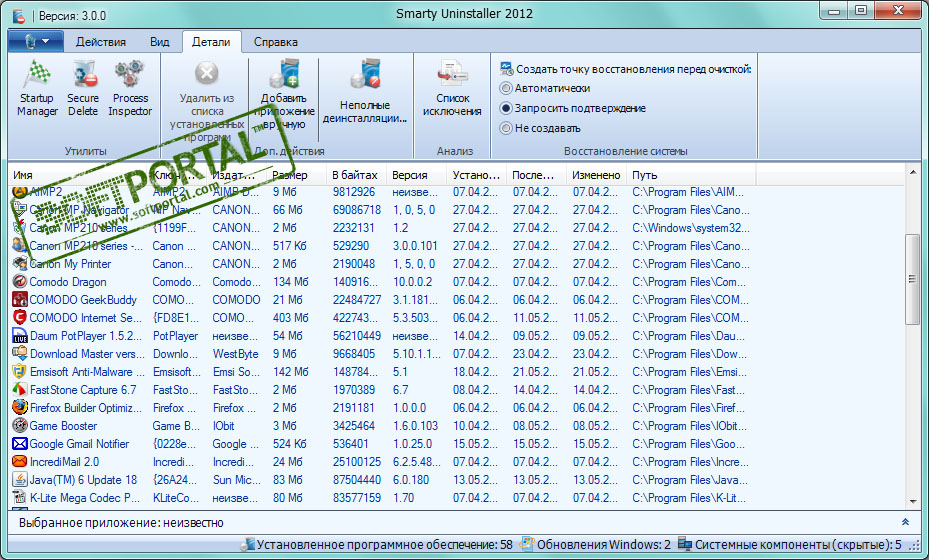Click Firefox Builder Optimizer row icon
929x560 pixels.
click(x=20, y=407)
